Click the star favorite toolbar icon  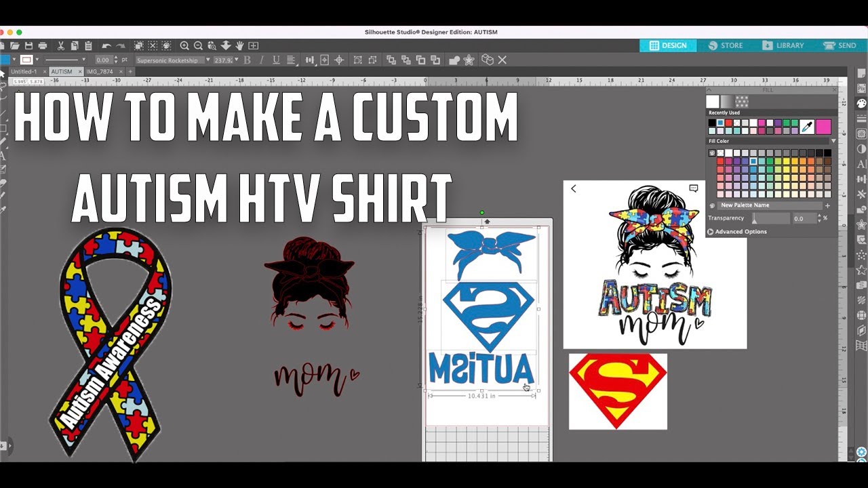pyautogui.click(x=469, y=60)
